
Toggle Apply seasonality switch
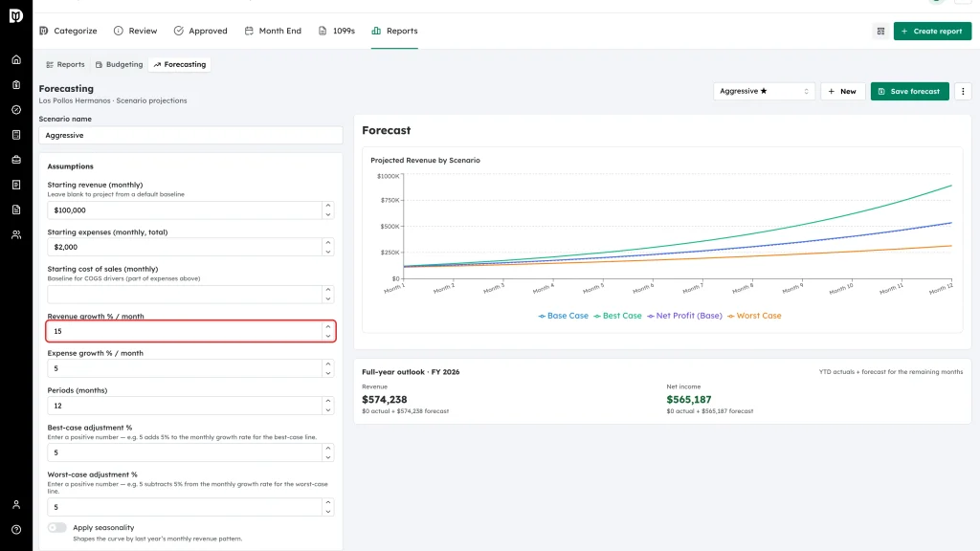coord(56,527)
